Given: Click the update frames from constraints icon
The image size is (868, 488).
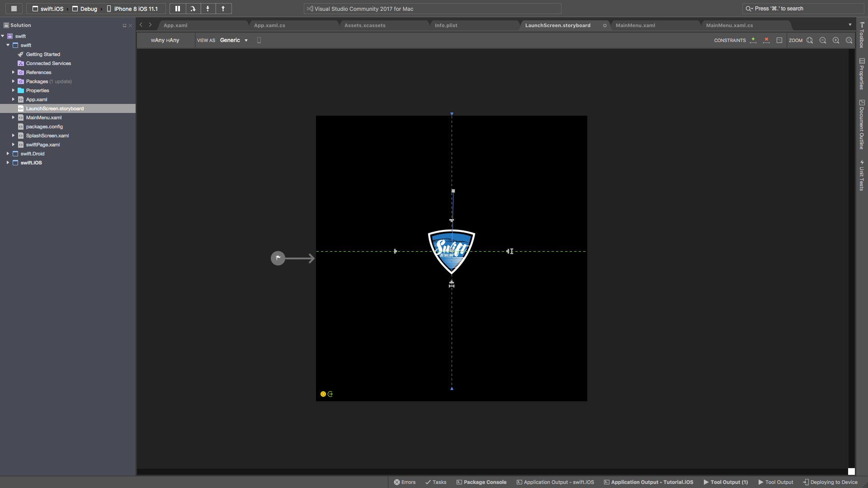Looking at the screenshot, I should click(x=779, y=40).
